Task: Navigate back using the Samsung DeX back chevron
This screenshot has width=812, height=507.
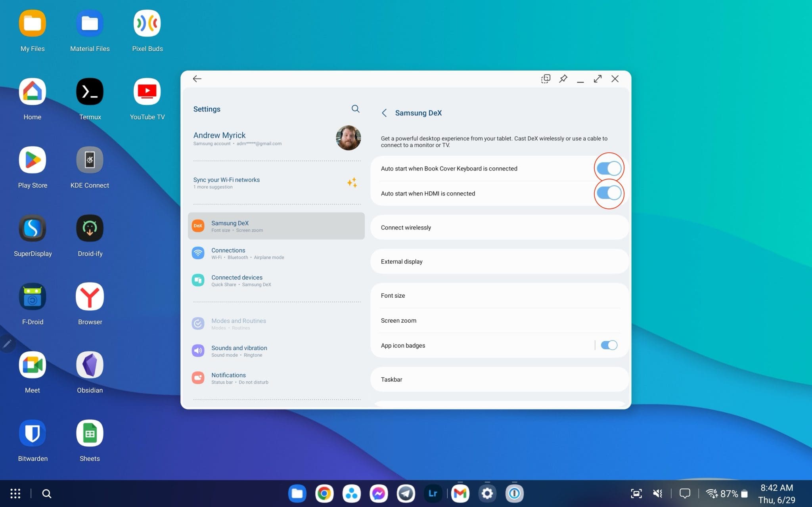Action: point(384,113)
